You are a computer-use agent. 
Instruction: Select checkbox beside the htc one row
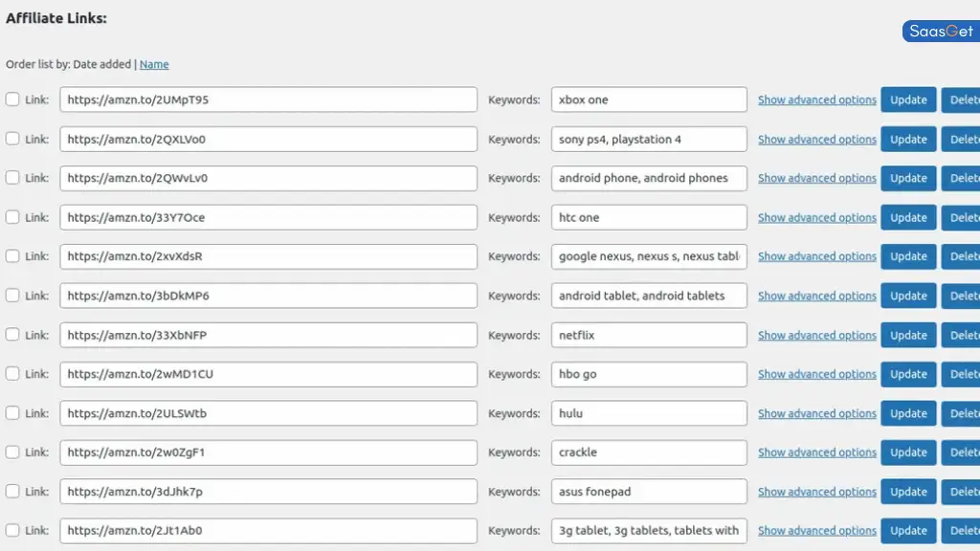pos(12,217)
